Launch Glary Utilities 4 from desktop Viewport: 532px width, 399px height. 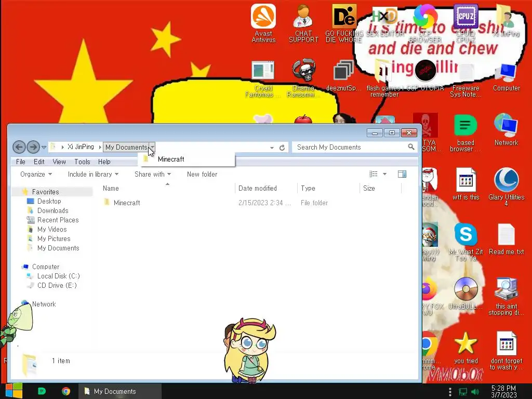pyautogui.click(x=506, y=187)
